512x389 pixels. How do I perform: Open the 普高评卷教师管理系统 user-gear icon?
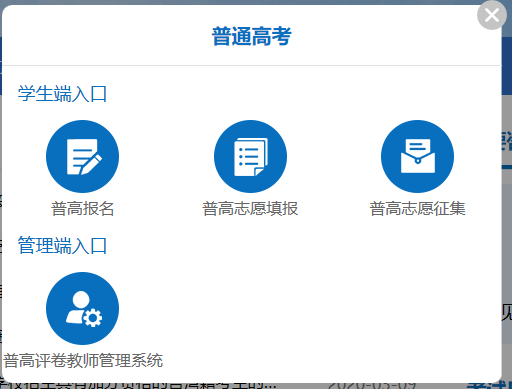[x=82, y=308]
